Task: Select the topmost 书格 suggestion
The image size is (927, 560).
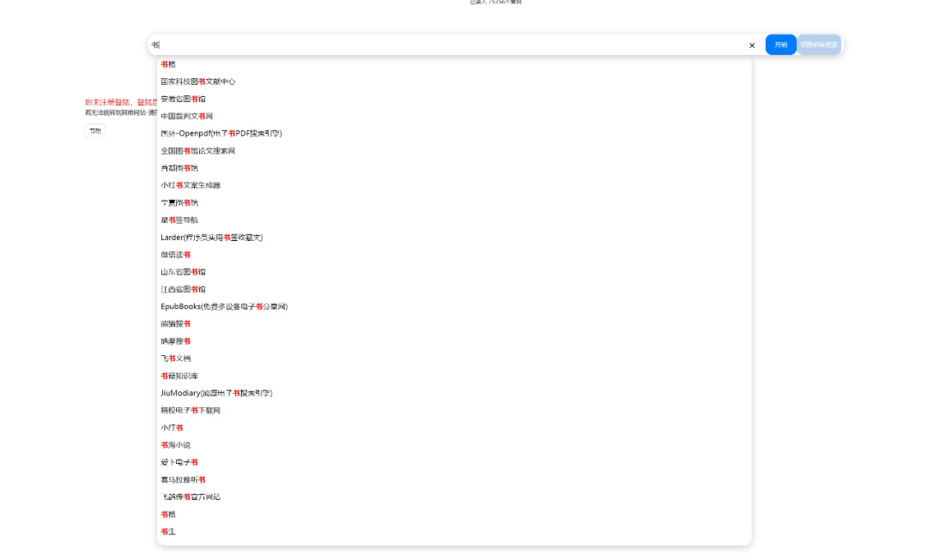Action: [x=454, y=64]
